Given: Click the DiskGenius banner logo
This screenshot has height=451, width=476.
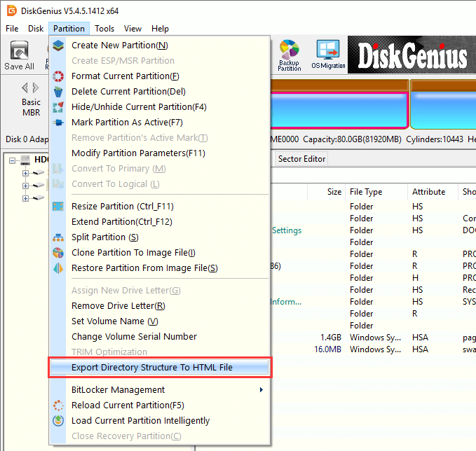Looking at the screenshot, I should click(x=412, y=55).
